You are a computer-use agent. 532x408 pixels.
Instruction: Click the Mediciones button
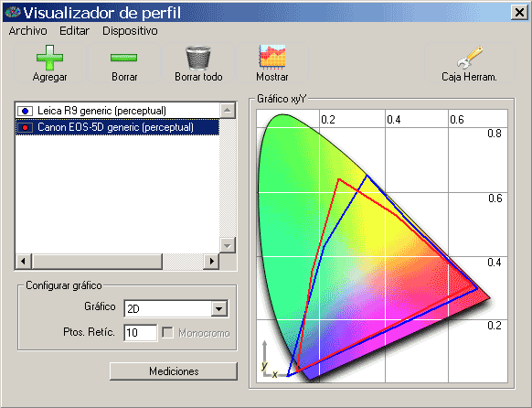pyautogui.click(x=174, y=371)
